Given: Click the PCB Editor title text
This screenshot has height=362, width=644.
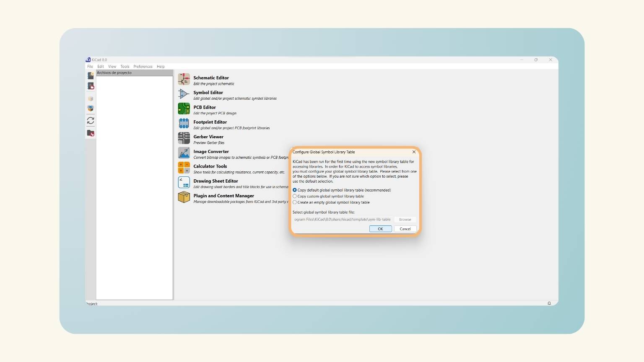Looking at the screenshot, I should (205, 107).
